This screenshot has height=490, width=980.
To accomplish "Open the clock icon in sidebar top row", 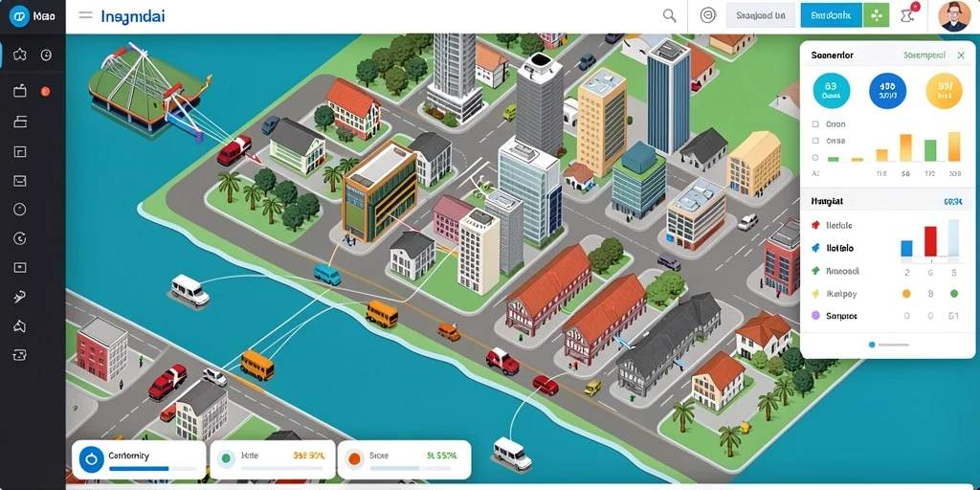I will pos(46,55).
